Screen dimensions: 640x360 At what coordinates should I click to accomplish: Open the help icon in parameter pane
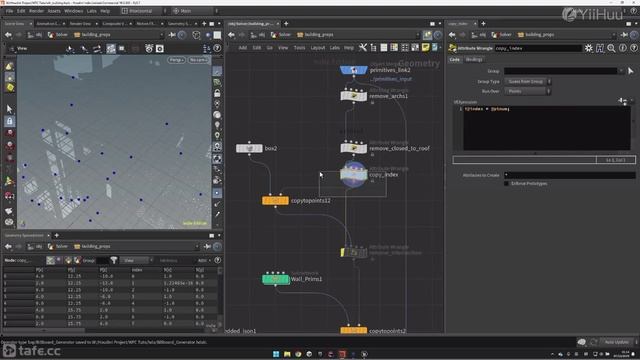[x=634, y=48]
